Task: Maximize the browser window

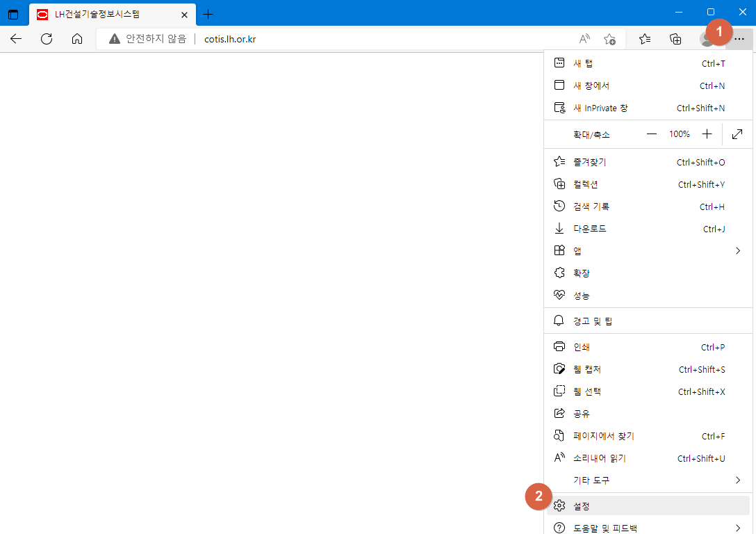Action: 711,12
